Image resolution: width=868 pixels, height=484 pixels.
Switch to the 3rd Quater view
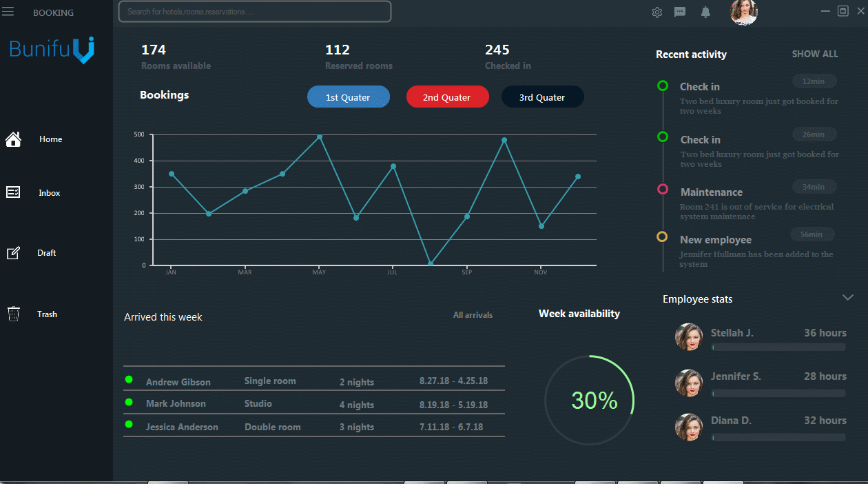tap(542, 97)
